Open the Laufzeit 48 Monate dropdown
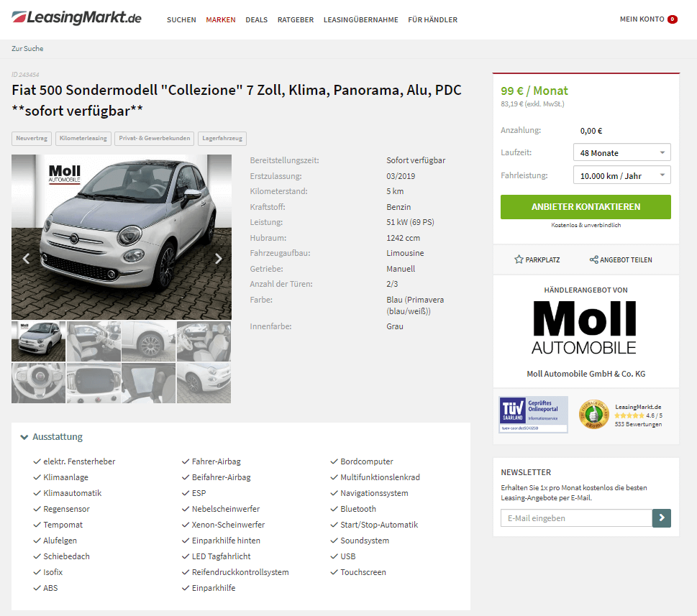The width and height of the screenshot is (697, 616). click(x=622, y=152)
